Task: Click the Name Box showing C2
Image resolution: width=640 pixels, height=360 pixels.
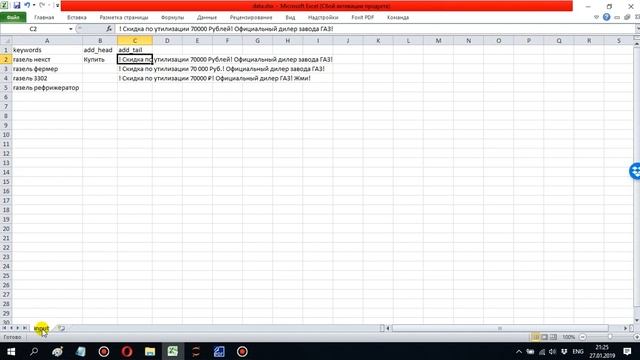Action: coord(33,29)
